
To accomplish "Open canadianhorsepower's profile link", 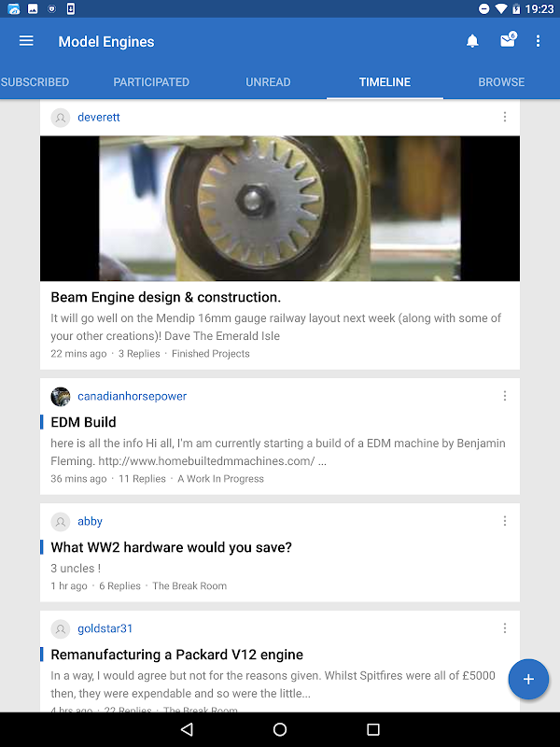I will 132,396.
